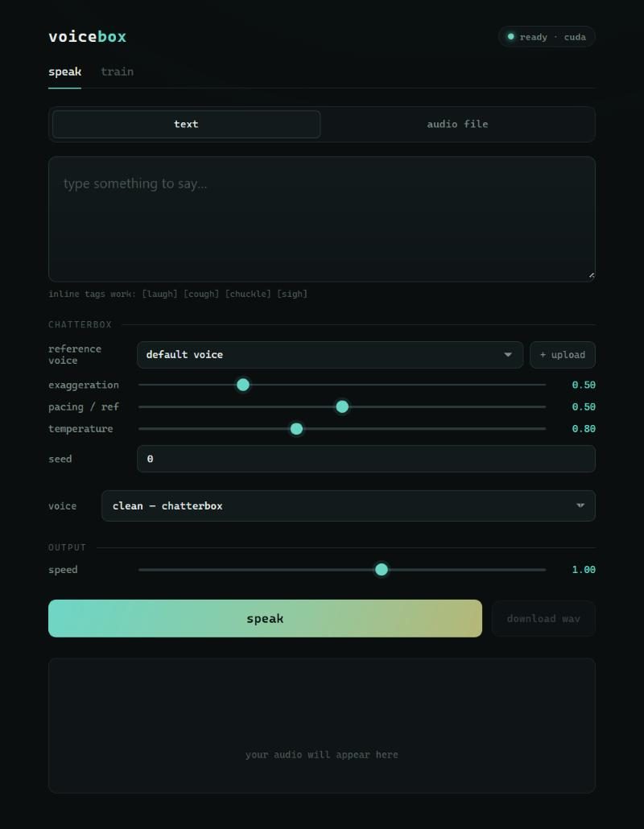Viewport: 644px width, 829px height.
Task: Click the big speak button
Action: point(265,619)
